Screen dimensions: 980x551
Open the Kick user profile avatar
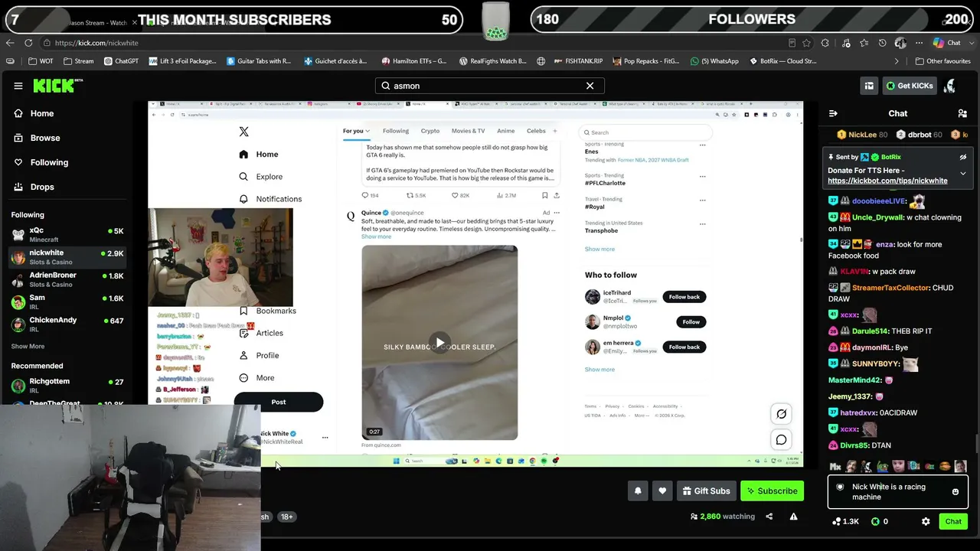coord(950,86)
